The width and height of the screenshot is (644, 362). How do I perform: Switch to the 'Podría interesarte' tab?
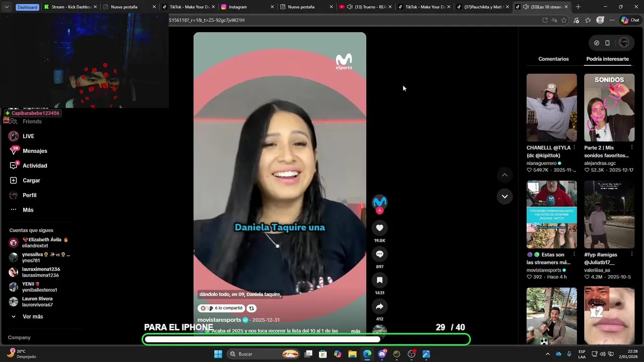point(607,59)
